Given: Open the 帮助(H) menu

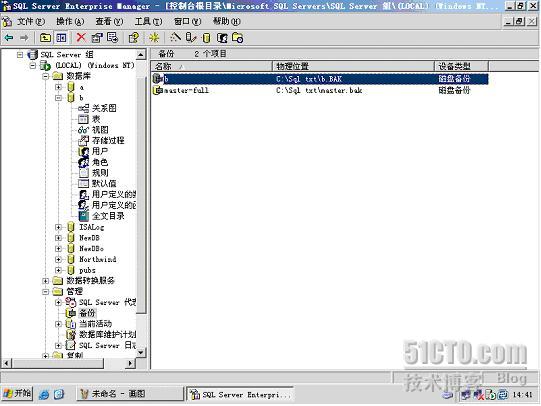Looking at the screenshot, I should pyautogui.click(x=226, y=21).
